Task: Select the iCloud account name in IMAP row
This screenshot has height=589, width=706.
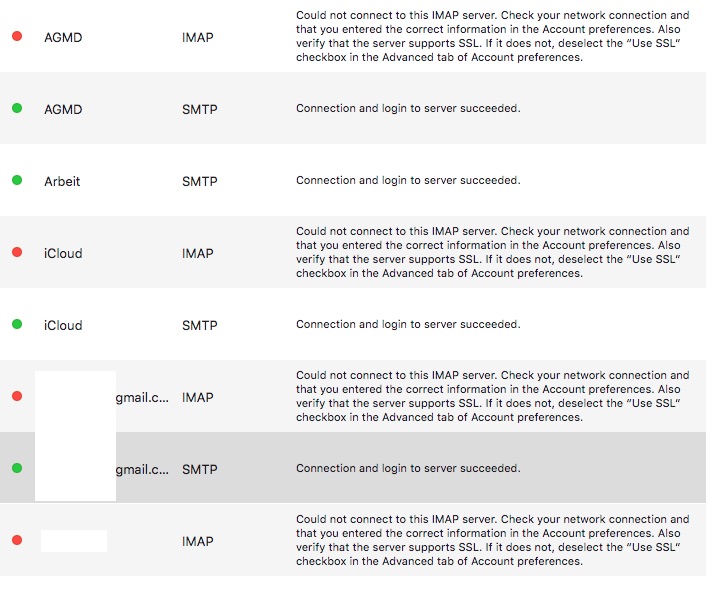Action: 63,254
